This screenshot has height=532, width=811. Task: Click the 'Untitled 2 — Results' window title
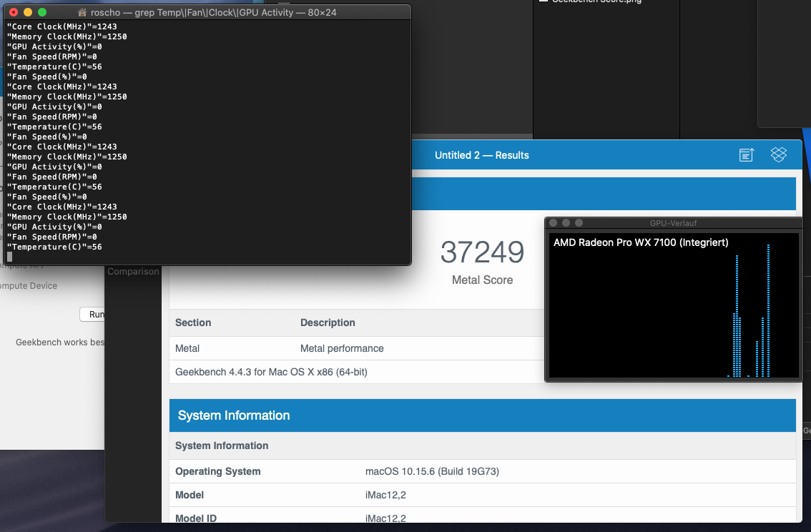(481, 155)
